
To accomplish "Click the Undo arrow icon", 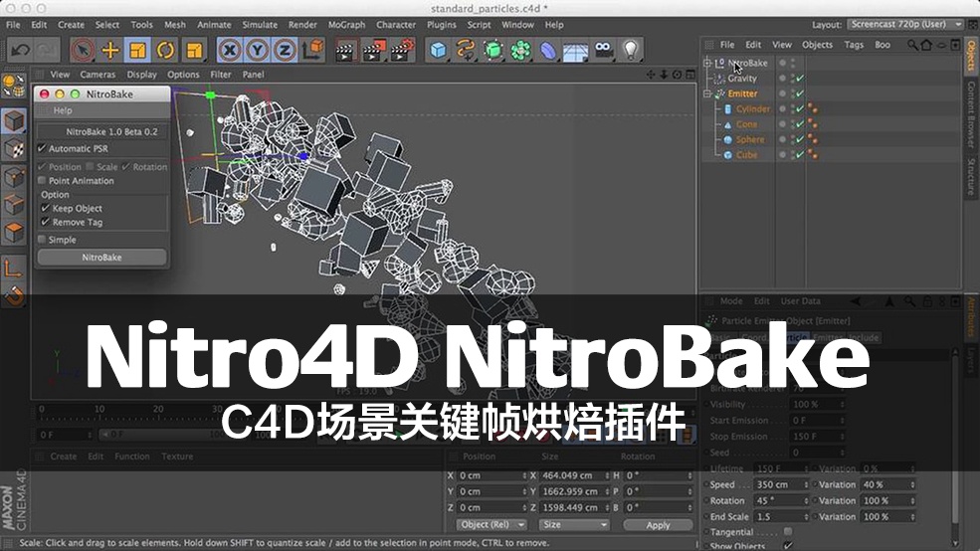I will 20,50.
